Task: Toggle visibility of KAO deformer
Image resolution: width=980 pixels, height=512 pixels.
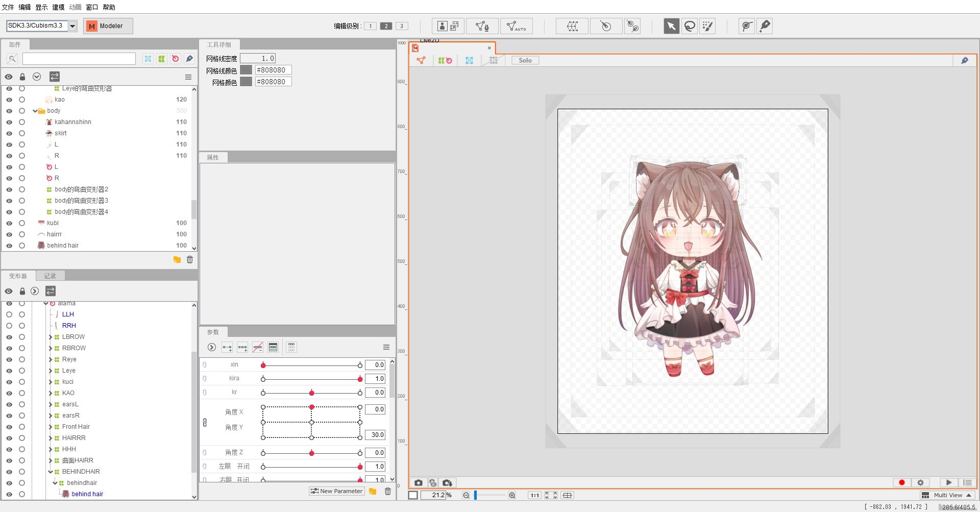Action: (9, 394)
